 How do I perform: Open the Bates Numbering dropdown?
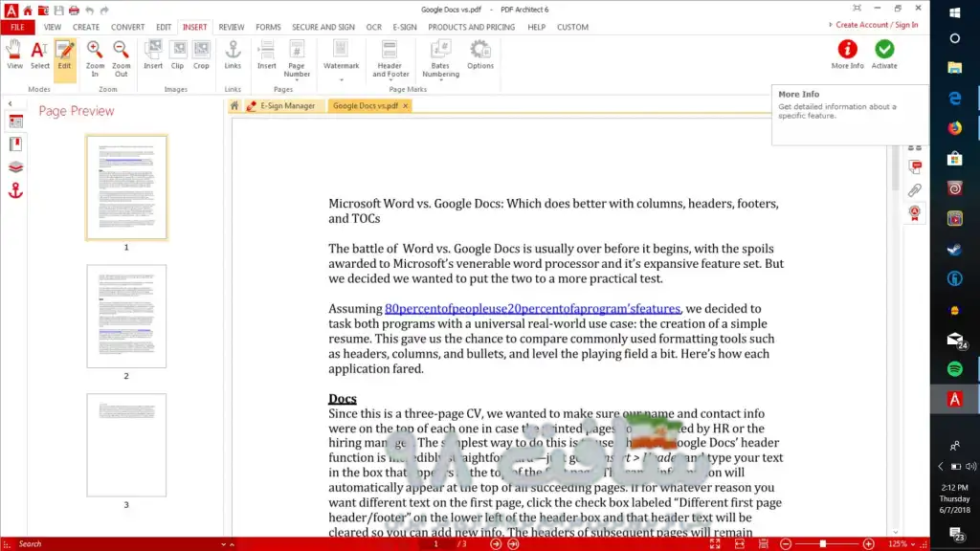coord(440,59)
